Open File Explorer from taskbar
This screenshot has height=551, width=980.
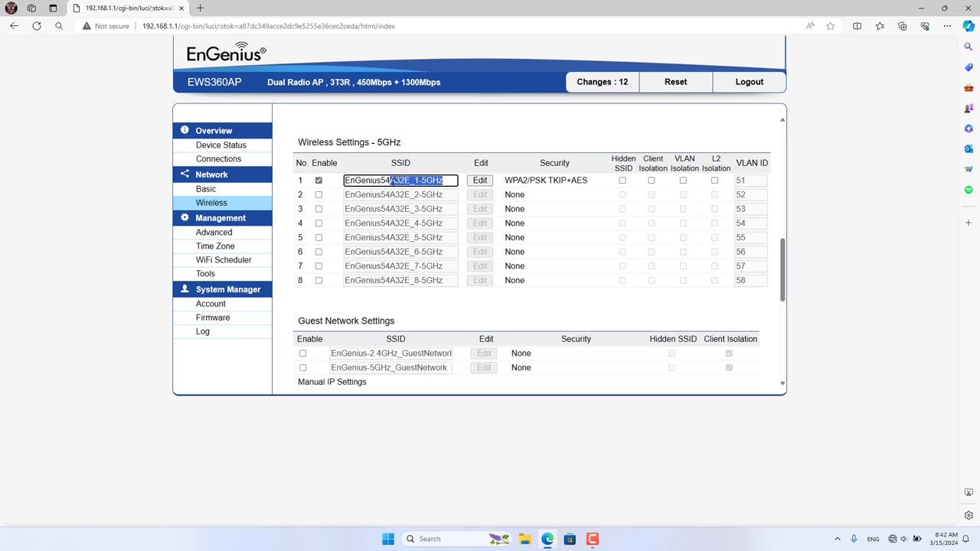[525, 539]
